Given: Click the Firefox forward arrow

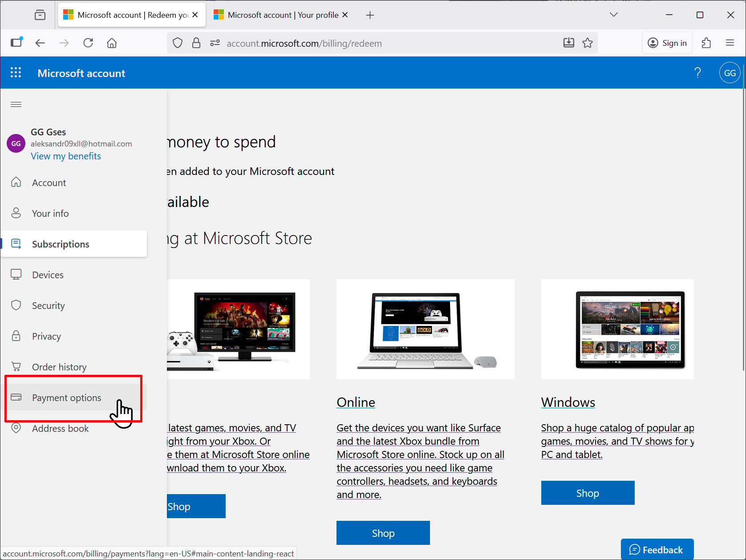Looking at the screenshot, I should click(64, 43).
